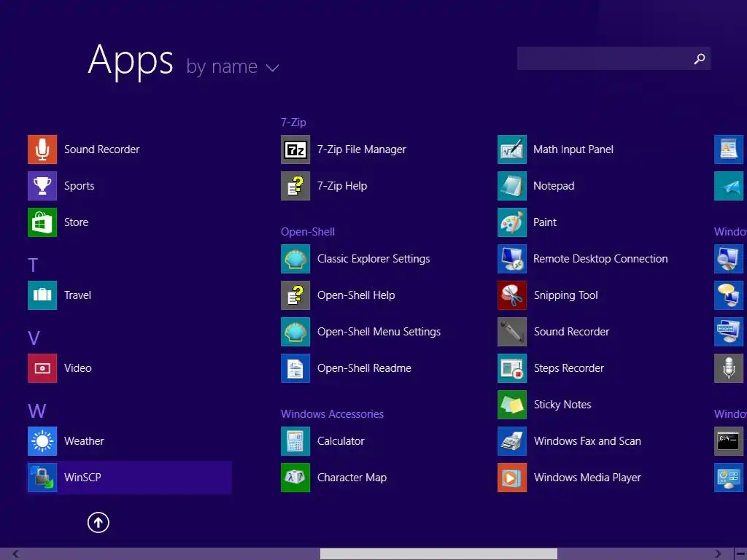Launch the Video app icon
Viewport: 747px width, 560px height.
[42, 368]
